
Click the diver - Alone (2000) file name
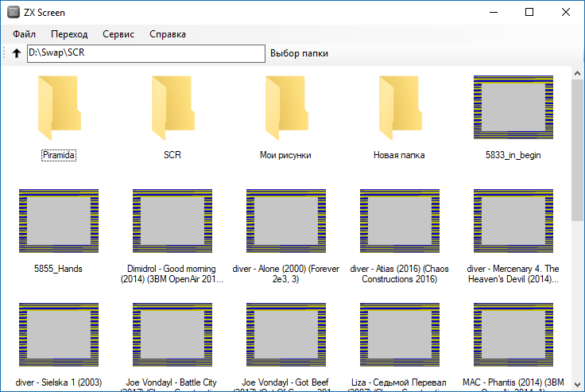click(x=286, y=274)
